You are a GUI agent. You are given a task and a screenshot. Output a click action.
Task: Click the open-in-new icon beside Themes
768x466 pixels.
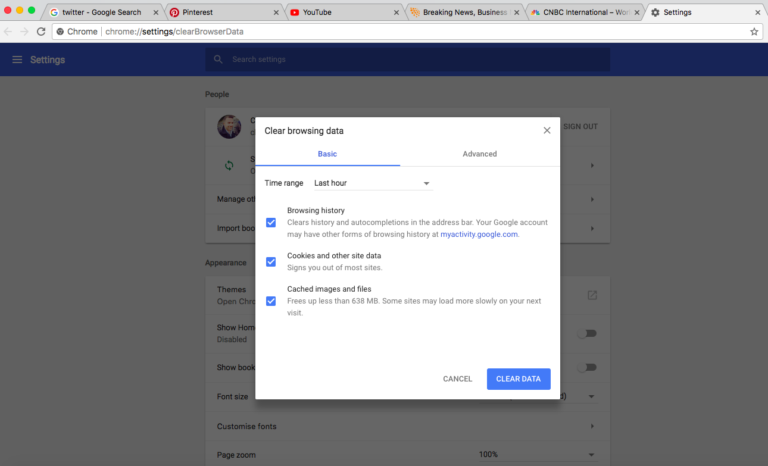[592, 294]
